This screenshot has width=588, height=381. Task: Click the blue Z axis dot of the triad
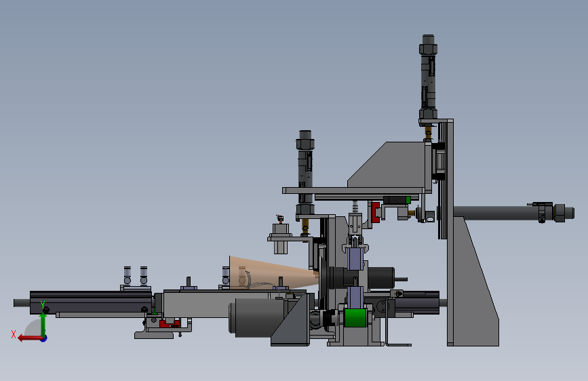44,338
